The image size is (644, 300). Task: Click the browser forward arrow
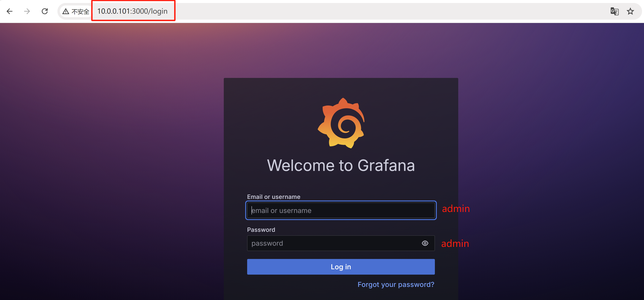[27, 11]
